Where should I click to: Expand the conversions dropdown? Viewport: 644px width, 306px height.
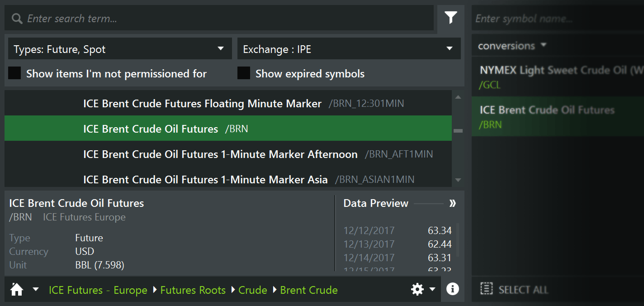point(512,46)
